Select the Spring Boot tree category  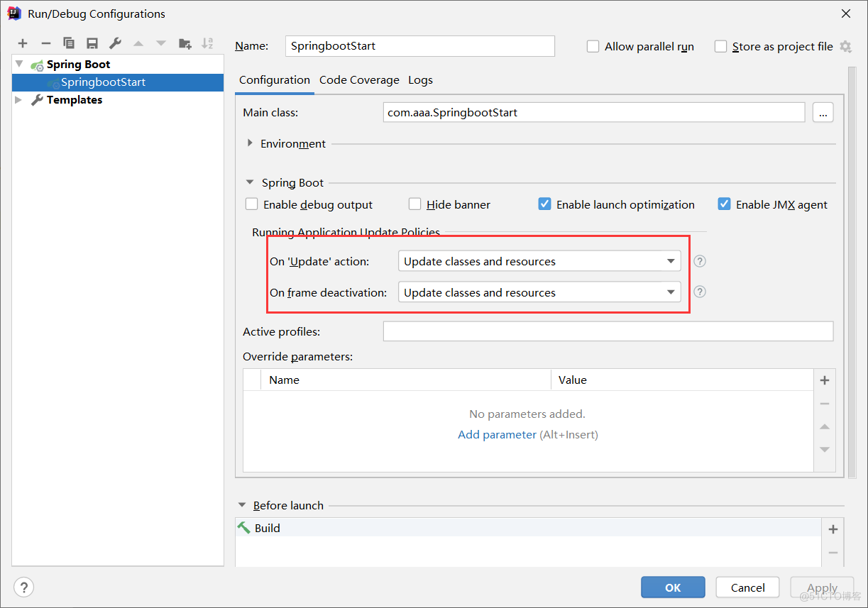pyautogui.click(x=78, y=64)
